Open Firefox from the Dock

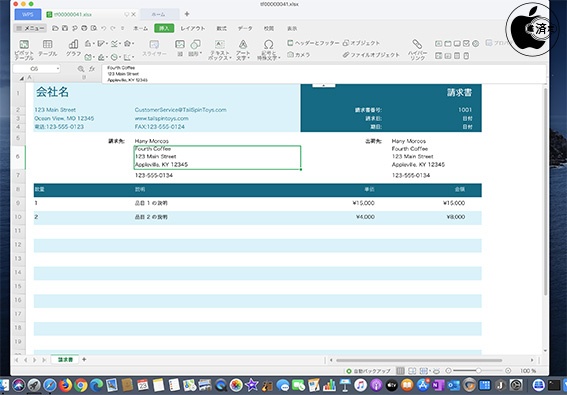[65, 385]
